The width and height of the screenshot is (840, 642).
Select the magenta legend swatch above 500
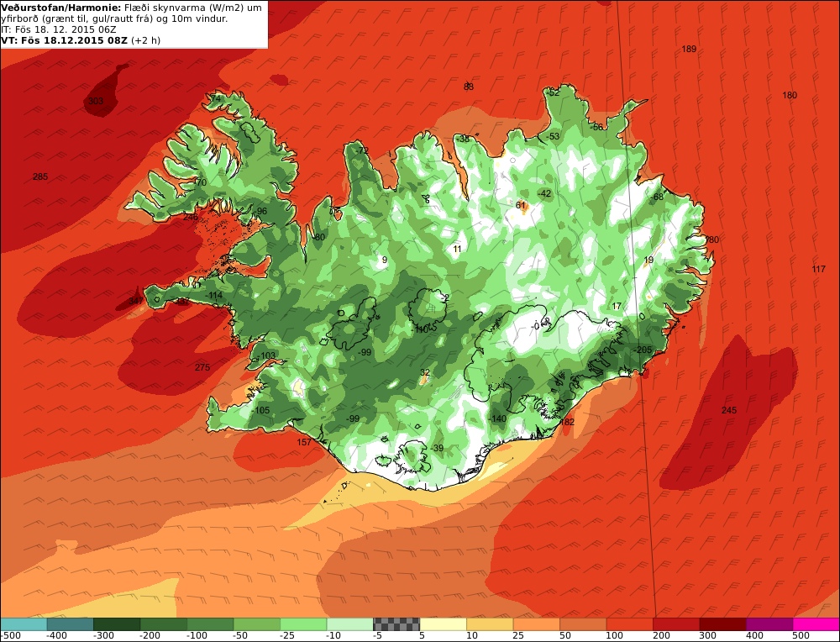pos(816,624)
